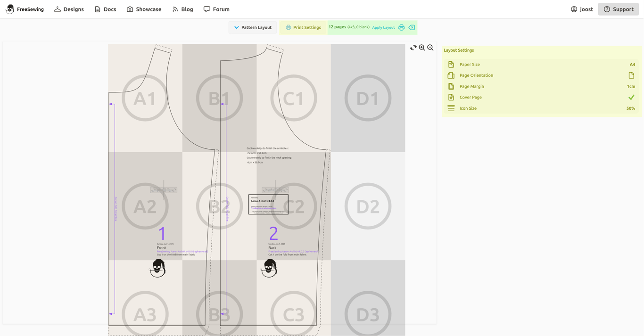
Task: Click the Support question mark icon
Action: tap(607, 9)
